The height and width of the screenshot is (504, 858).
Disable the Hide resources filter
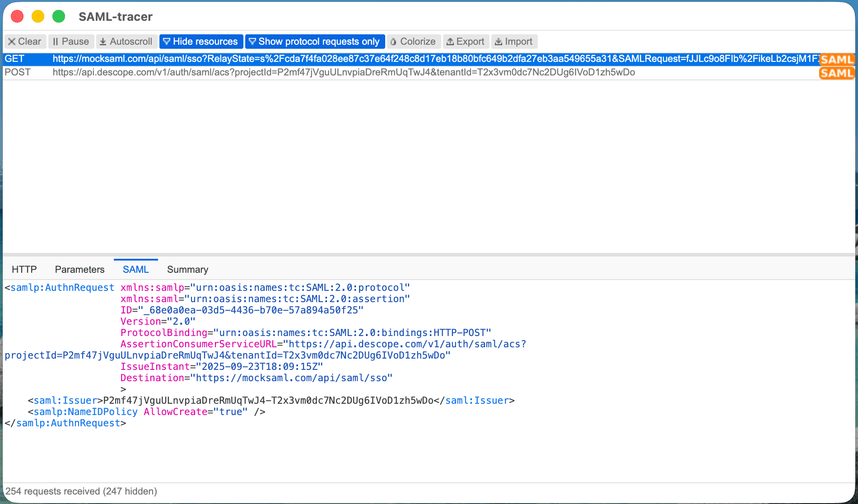(201, 41)
